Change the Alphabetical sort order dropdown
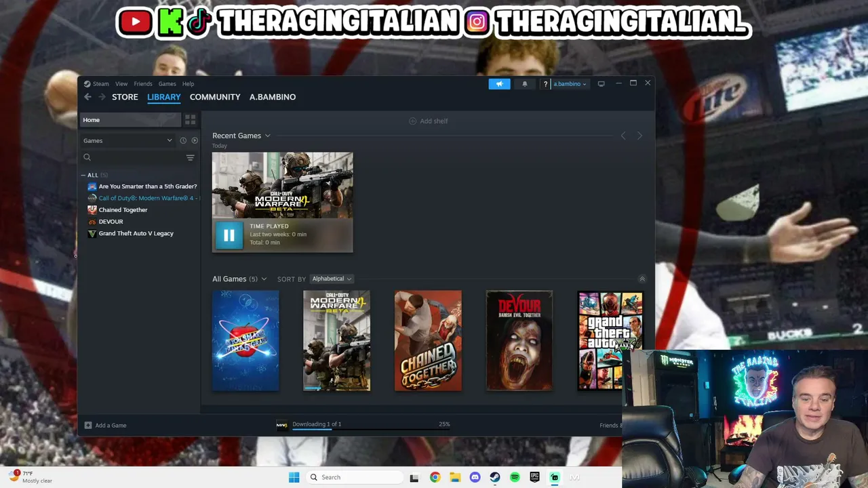868x488 pixels. coord(332,279)
